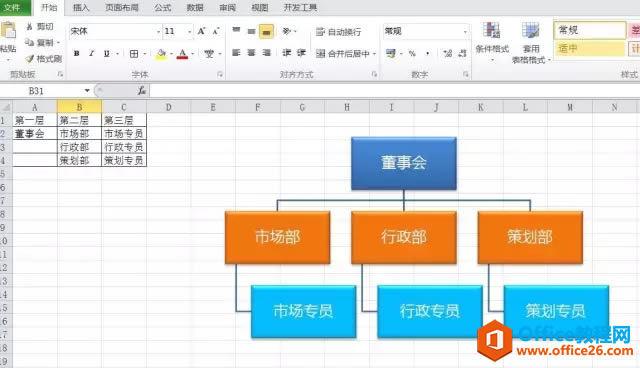The image size is (640, 368).
Task: Click the insert function fx button
Action: 142,91
